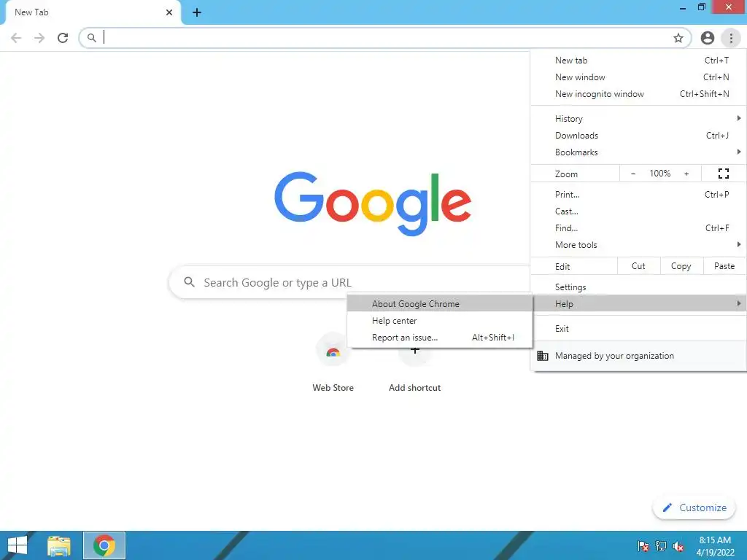The width and height of the screenshot is (747, 560).
Task: Open Downloads from menu
Action: click(x=638, y=136)
